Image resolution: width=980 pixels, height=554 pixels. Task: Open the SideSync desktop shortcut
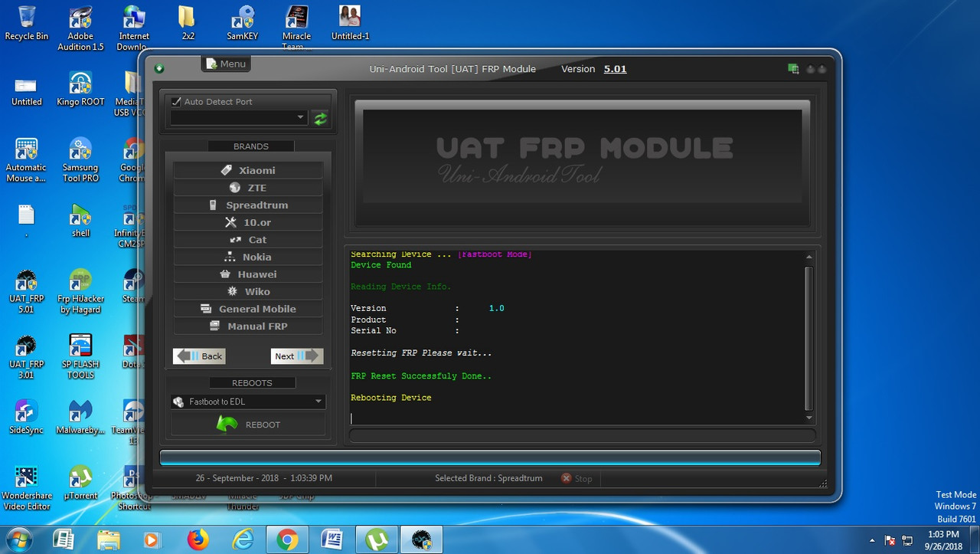(26, 418)
